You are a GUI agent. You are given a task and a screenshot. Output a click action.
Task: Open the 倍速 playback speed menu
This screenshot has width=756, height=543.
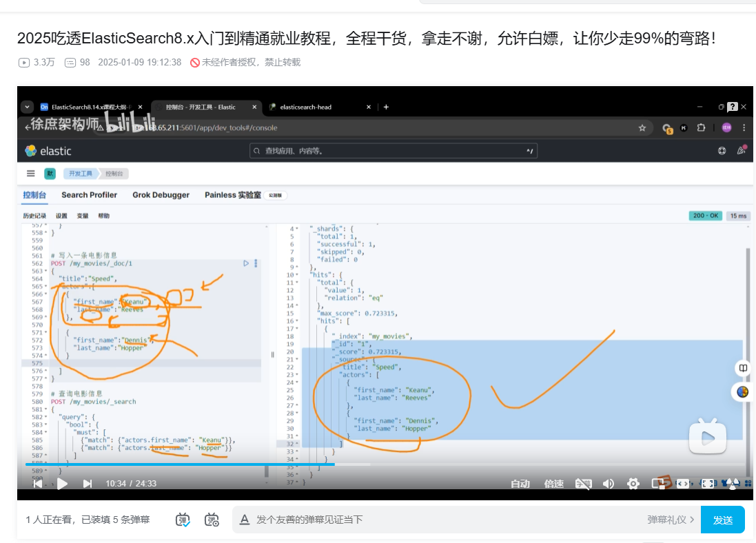click(554, 484)
